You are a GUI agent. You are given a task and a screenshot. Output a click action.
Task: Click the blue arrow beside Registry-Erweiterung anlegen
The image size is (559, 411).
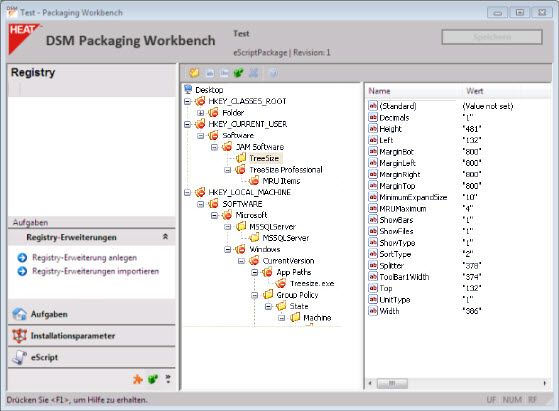coord(22,258)
